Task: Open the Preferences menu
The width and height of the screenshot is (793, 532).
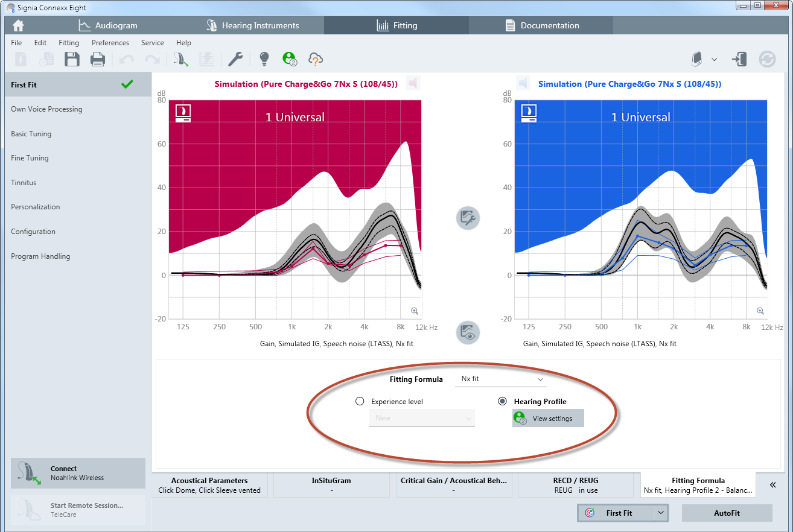Action: click(110, 43)
